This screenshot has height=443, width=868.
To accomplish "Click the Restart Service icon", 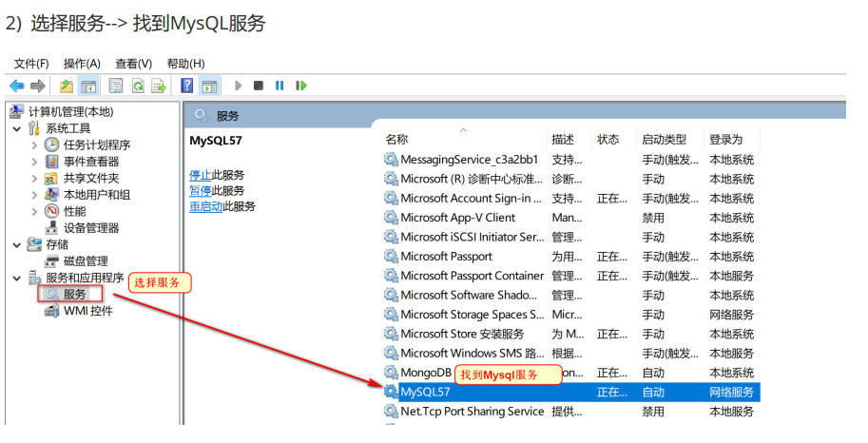I will coord(301,86).
